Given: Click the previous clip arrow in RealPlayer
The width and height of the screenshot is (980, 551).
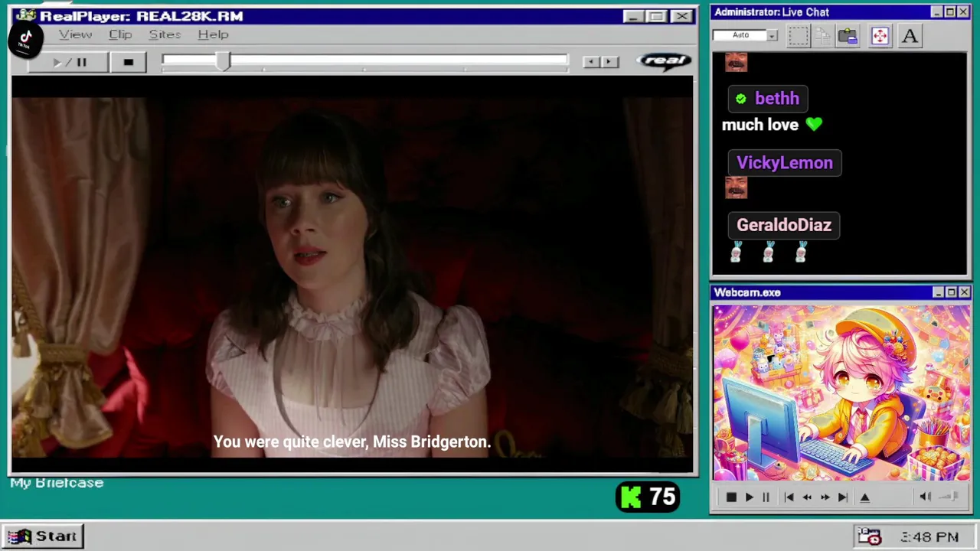Looking at the screenshot, I should [590, 62].
